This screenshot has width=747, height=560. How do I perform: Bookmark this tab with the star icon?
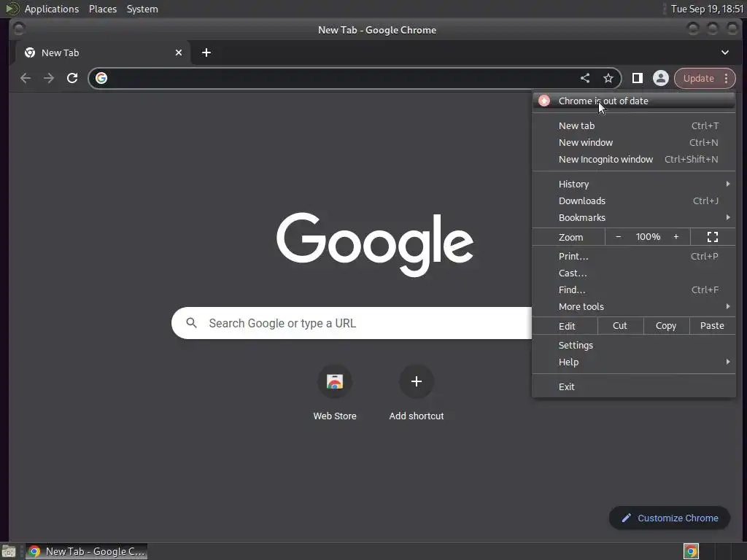click(x=608, y=78)
